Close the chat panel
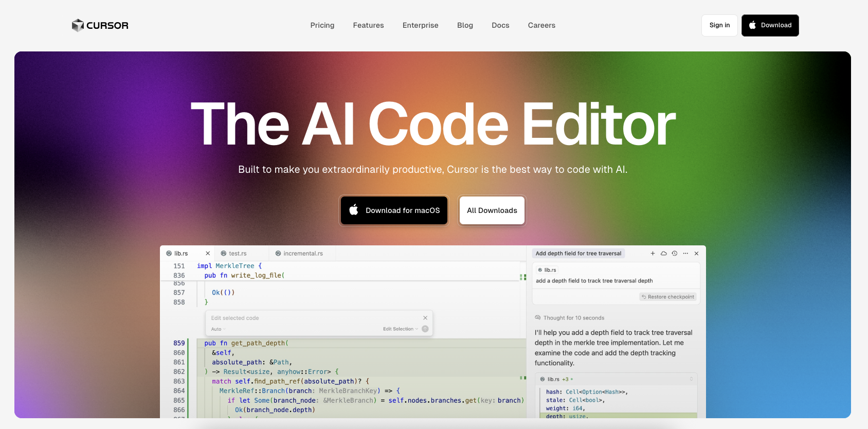This screenshot has height=429, width=868. [x=696, y=254]
